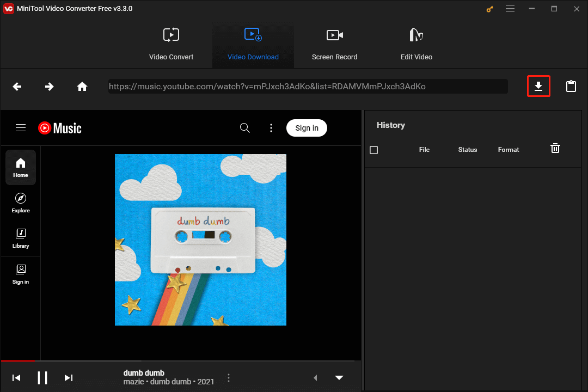Open the track's three-dot options menu

[x=228, y=378]
